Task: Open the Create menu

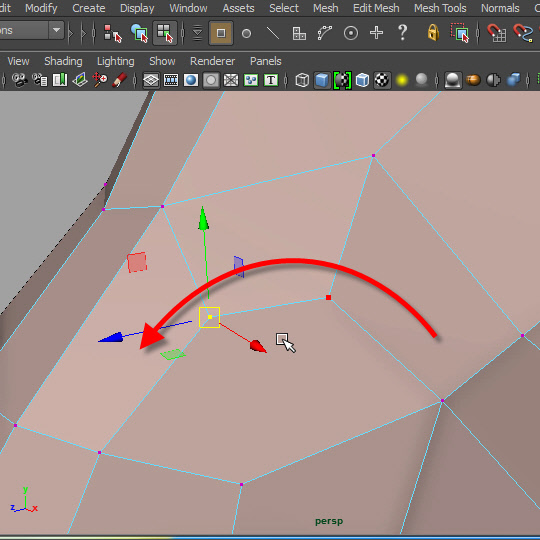Action: (x=89, y=8)
